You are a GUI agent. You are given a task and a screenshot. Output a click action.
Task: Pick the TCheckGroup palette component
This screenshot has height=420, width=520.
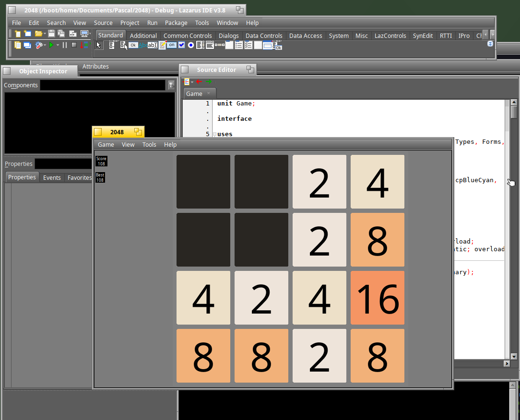[248, 45]
